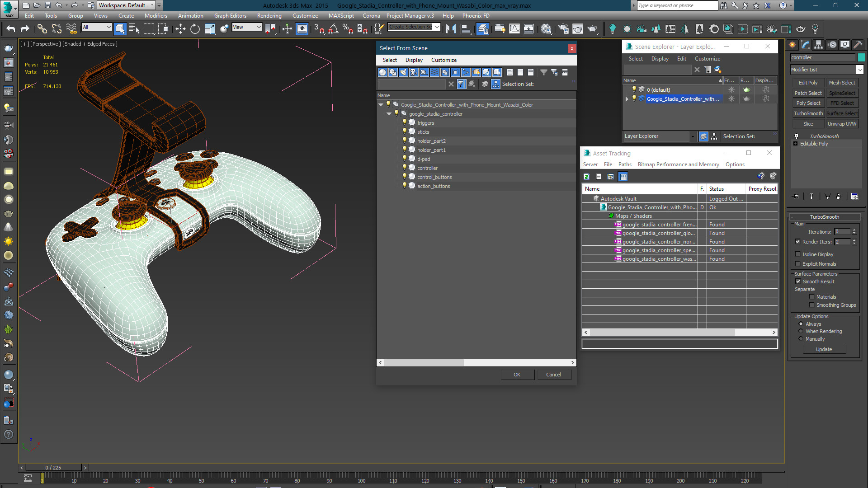This screenshot has width=868, height=488.
Task: Enable Separate by Smoothing Groups checkbox
Action: coord(812,305)
